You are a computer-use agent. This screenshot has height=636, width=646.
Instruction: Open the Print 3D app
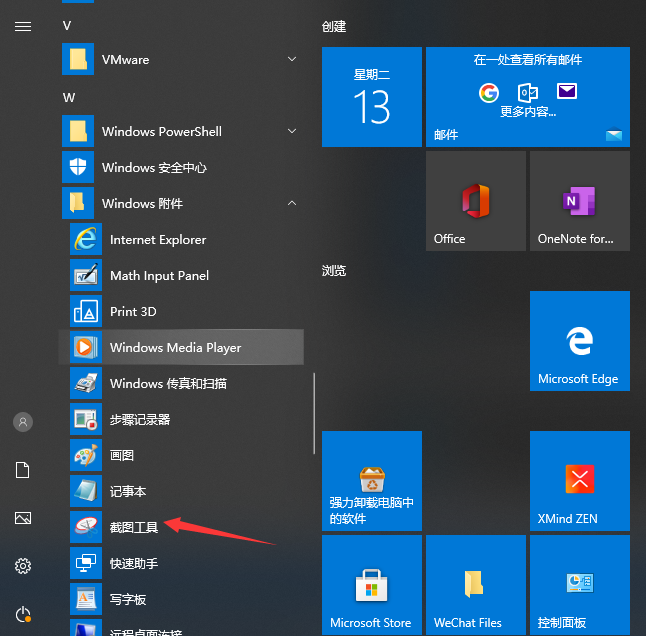pos(133,312)
